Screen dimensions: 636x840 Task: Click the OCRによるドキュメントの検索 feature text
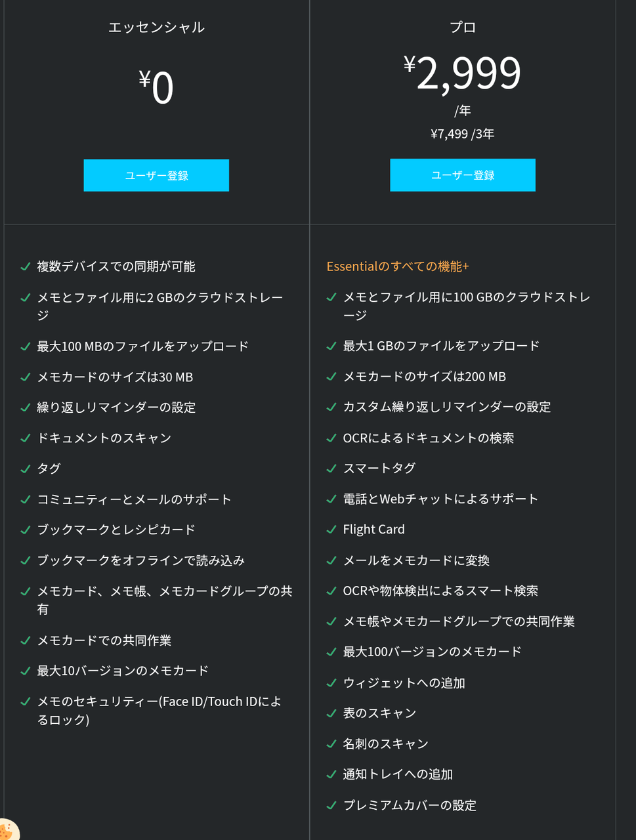click(428, 438)
